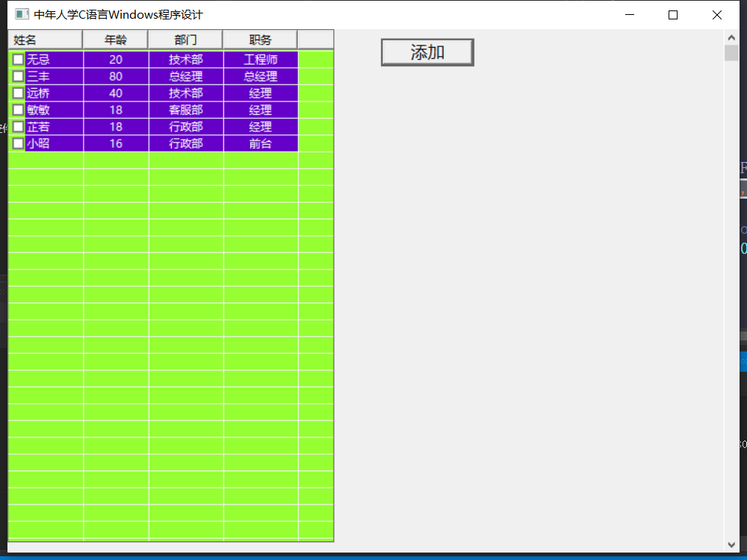The image size is (747, 560).
Task: Select the 客服部 cell
Action: tap(186, 110)
